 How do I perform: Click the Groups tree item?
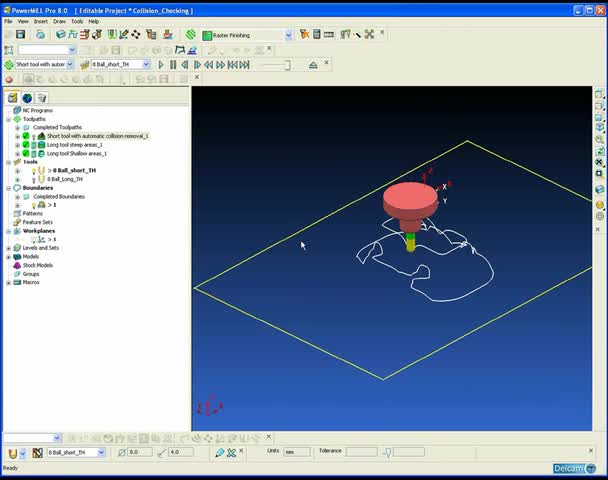pyautogui.click(x=31, y=274)
